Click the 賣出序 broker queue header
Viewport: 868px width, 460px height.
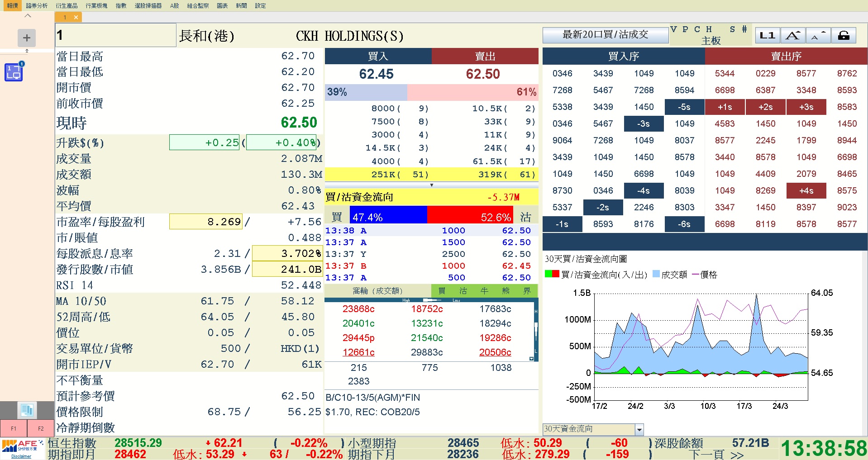(x=787, y=56)
